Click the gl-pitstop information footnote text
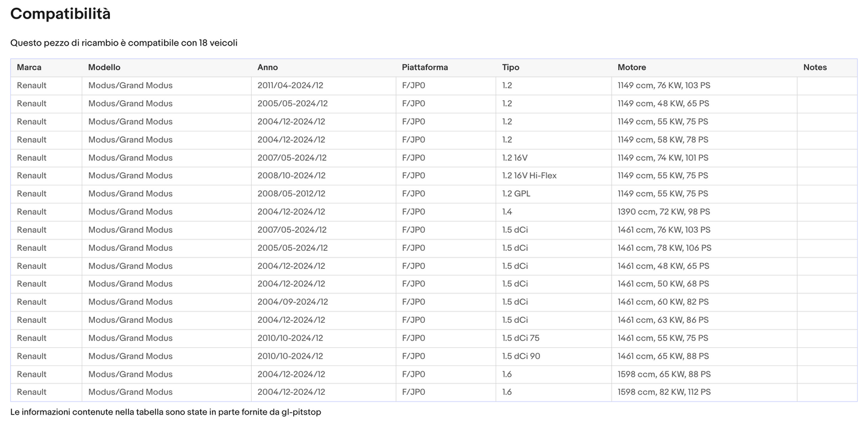 coord(166,412)
